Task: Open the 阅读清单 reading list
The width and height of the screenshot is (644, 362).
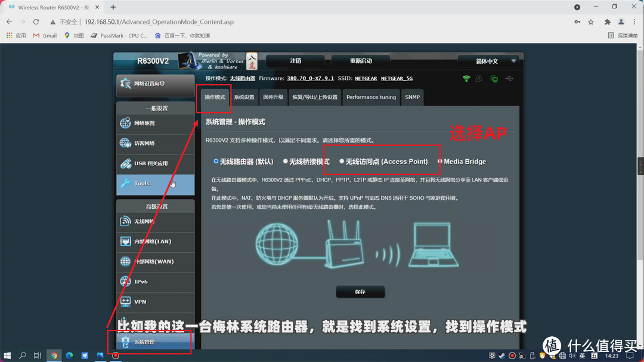Action: pos(623,36)
